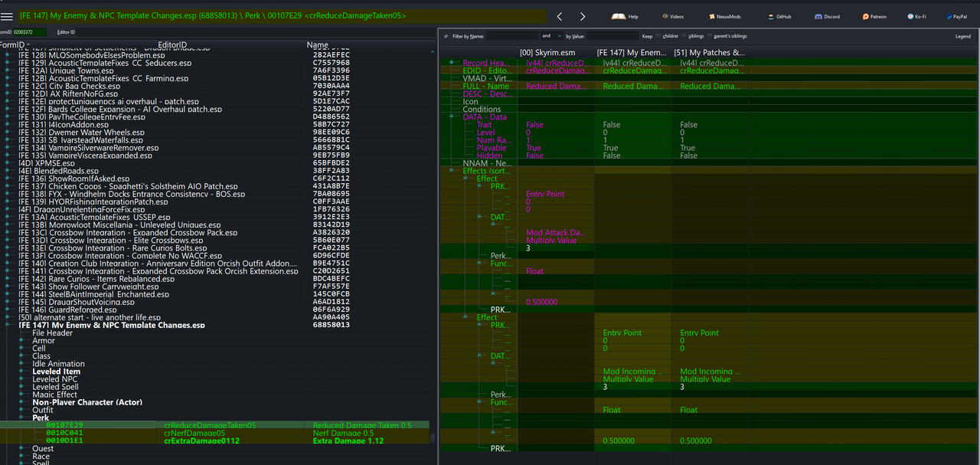Navigate forward with the right arrow
This screenshot has width=980, height=465.
click(583, 16)
